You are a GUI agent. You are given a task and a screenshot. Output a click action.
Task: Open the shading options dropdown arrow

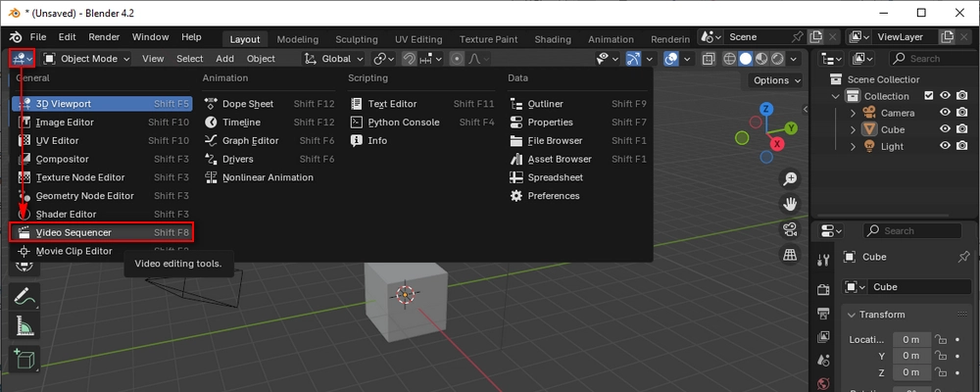pyautogui.click(x=794, y=59)
